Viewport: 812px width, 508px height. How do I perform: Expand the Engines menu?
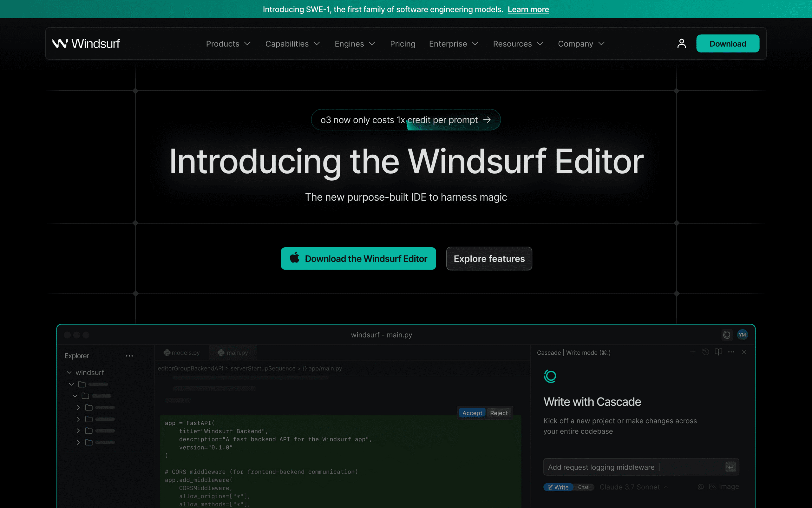(355, 44)
